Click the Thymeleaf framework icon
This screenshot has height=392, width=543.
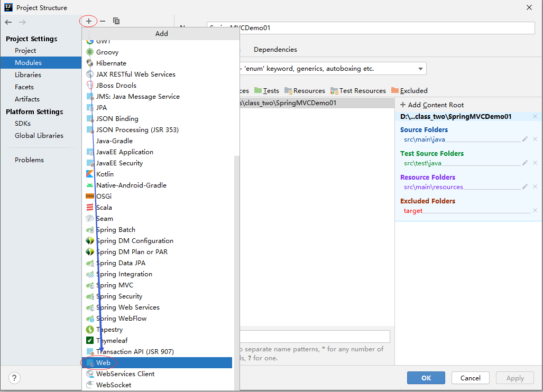90,340
